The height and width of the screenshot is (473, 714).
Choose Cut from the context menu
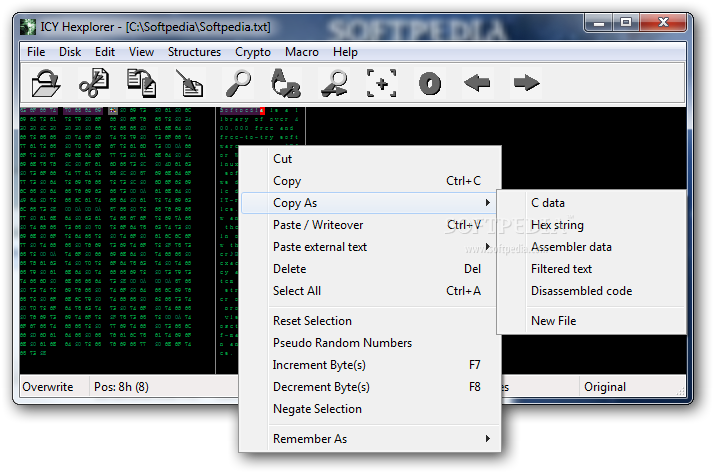370,159
